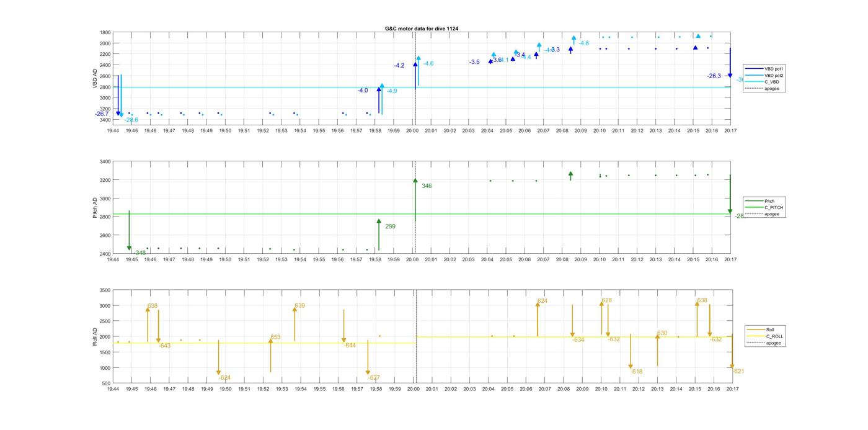This screenshot has height=430, width=868.
Task: Click the '19:58' time tick under Roll plot
Action: pyautogui.click(x=376, y=390)
